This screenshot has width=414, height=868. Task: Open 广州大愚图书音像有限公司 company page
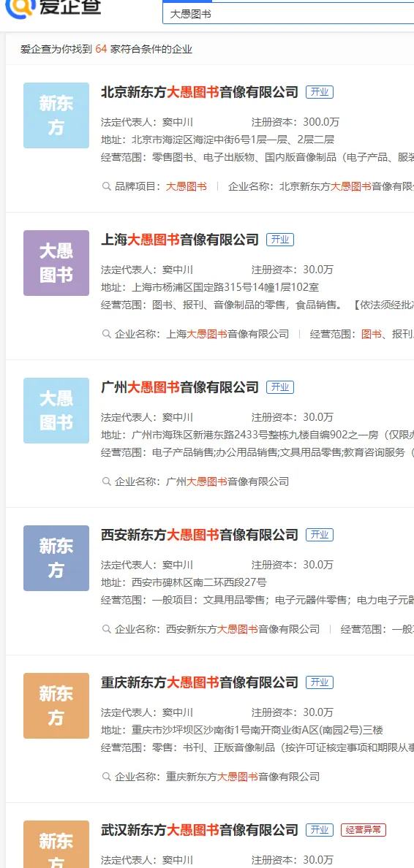pyautogui.click(x=180, y=387)
